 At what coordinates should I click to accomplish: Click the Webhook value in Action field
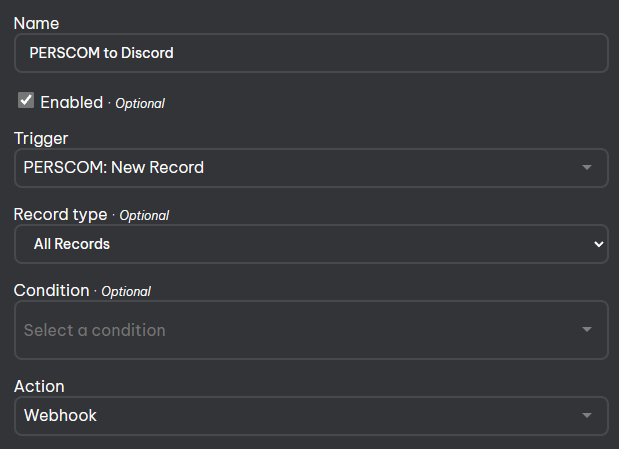point(61,416)
